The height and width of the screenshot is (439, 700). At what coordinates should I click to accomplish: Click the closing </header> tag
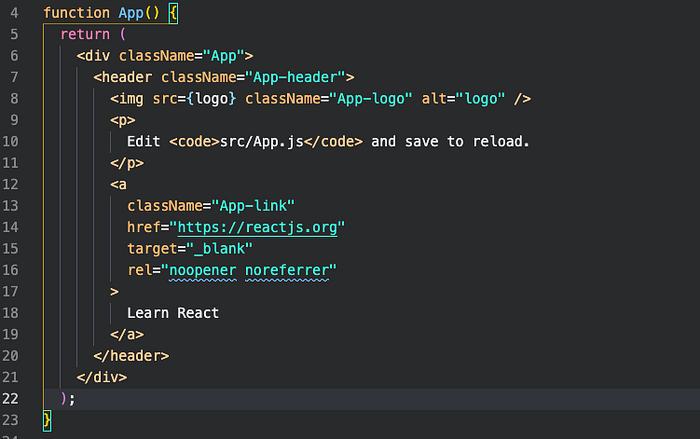pyautogui.click(x=131, y=356)
